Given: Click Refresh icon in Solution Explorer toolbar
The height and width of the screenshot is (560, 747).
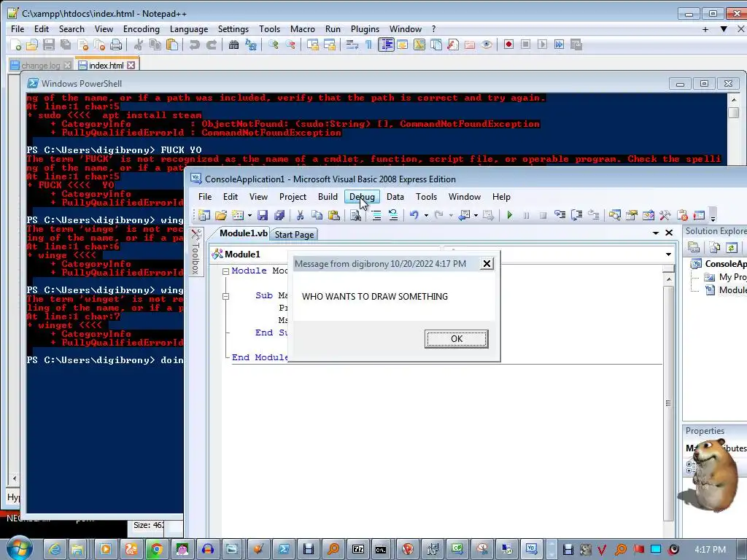Looking at the screenshot, I should pos(732,248).
